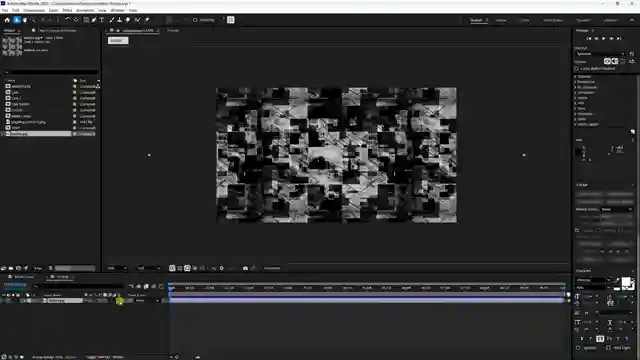Open the viewer magnification dropdown
Viewport: 640px width, 360px height.
pos(118,268)
